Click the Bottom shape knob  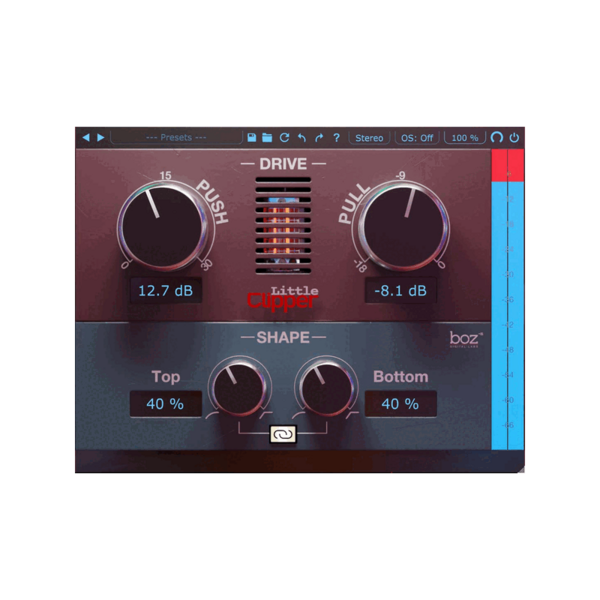326,387
